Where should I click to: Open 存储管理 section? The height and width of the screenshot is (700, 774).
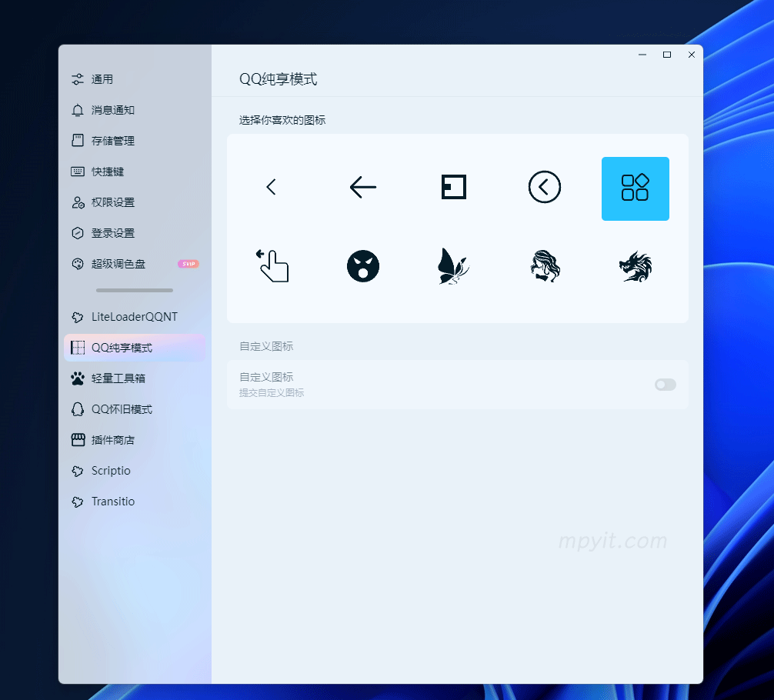pyautogui.click(x=135, y=141)
